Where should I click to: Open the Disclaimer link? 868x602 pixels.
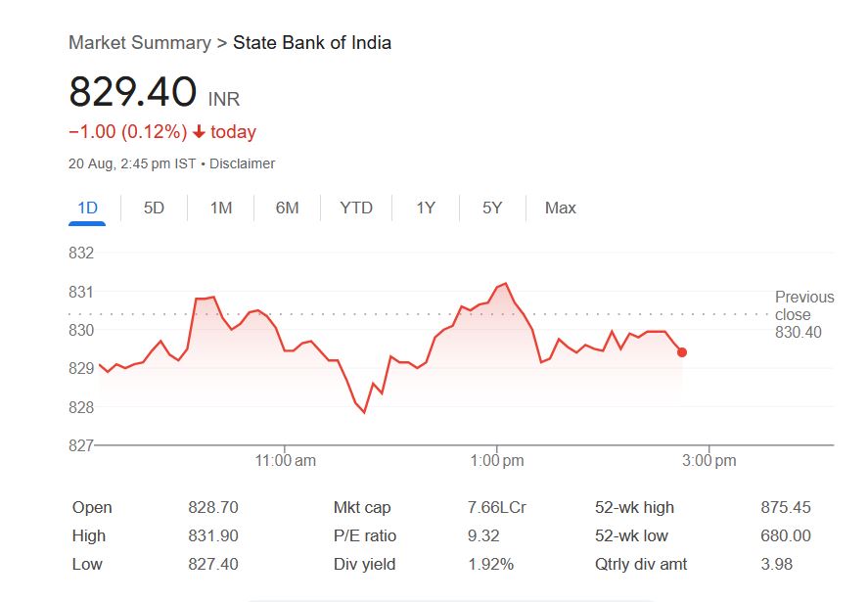point(242,163)
